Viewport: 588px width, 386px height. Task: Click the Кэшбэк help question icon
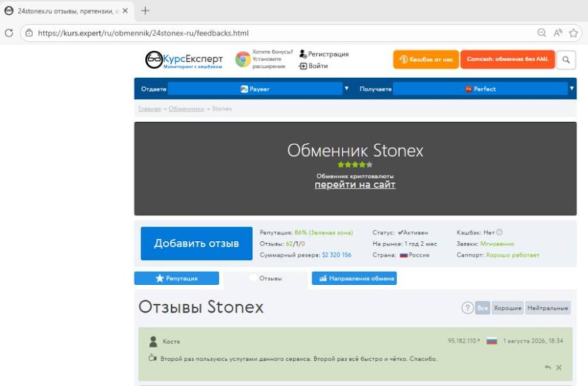[x=499, y=232]
